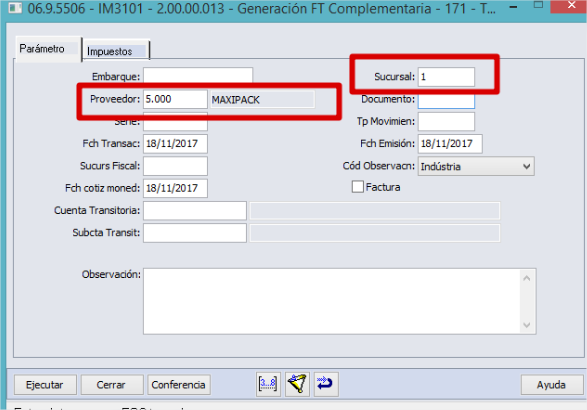This screenshot has width=587, height=410.
Task: Click the blue return arrow icon
Action: [326, 384]
